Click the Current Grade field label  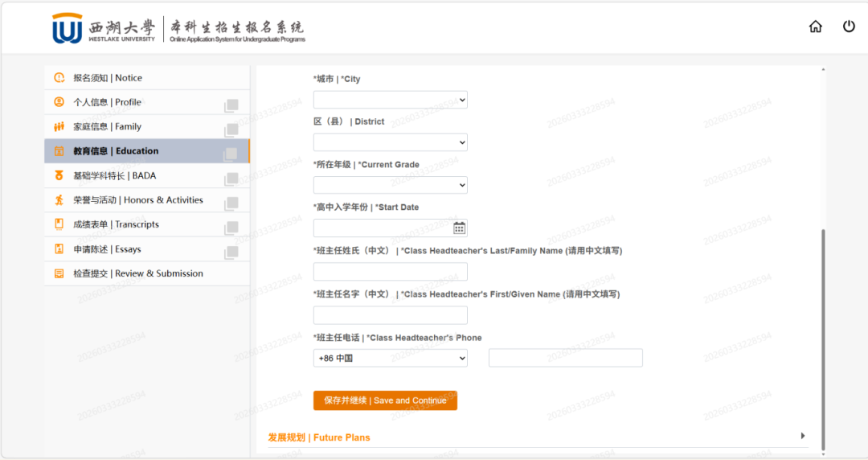tap(366, 164)
